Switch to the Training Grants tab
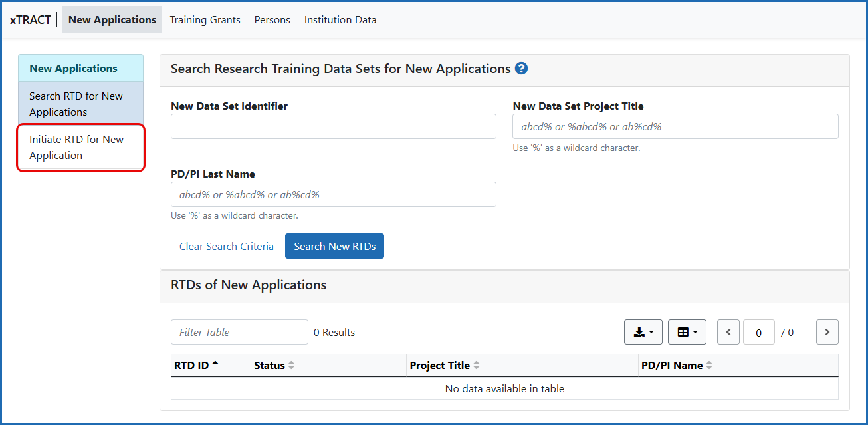The height and width of the screenshot is (425, 868). [205, 19]
